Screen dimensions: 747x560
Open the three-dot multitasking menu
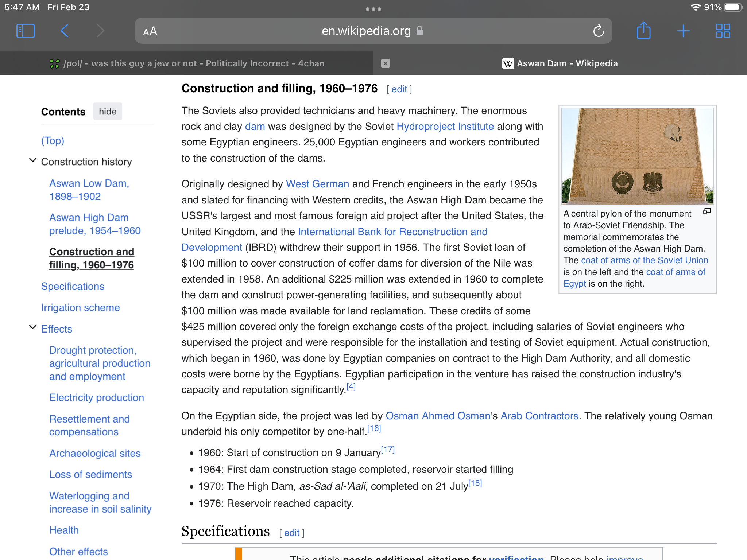373,9
